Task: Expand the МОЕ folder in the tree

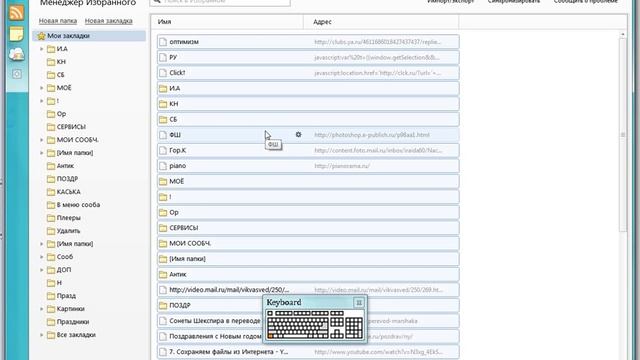Action: [42, 88]
